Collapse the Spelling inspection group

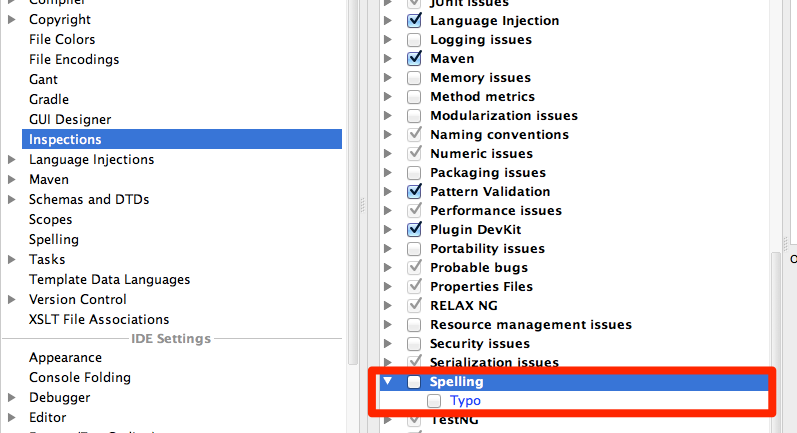point(389,382)
